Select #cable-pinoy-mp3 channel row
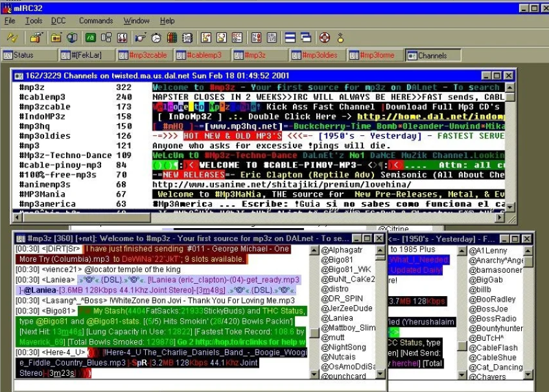 (259, 165)
